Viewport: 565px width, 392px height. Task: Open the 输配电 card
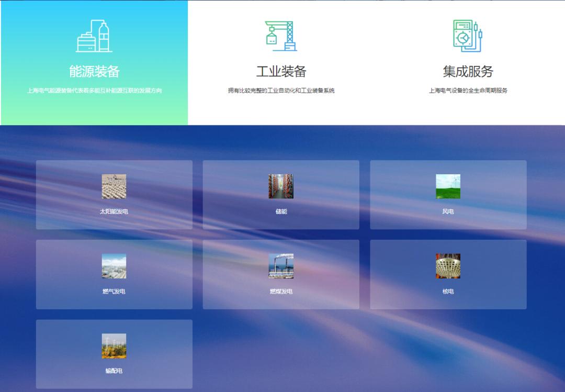pos(114,354)
